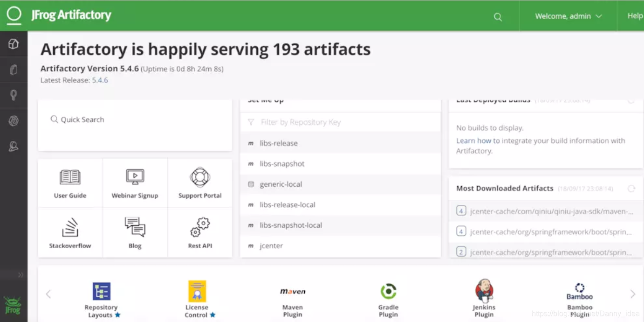Expand the sidebar with double-arrow
644x322 pixels.
(21, 275)
